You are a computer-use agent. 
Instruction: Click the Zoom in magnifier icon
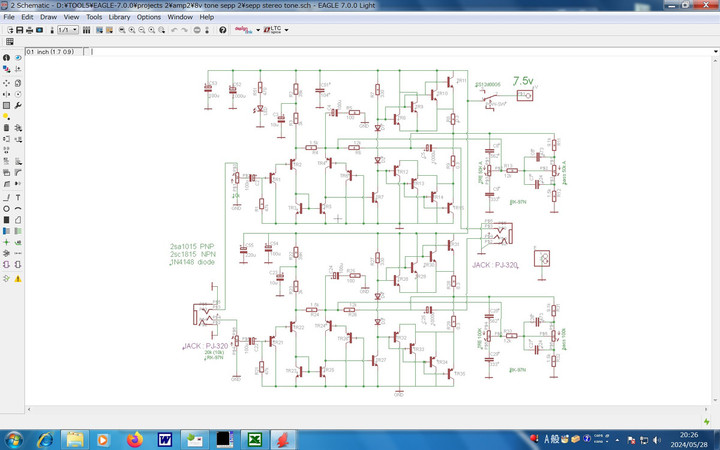(132, 30)
